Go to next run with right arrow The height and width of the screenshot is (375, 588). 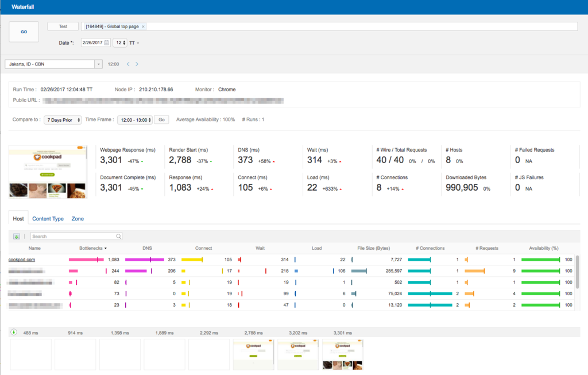(137, 64)
